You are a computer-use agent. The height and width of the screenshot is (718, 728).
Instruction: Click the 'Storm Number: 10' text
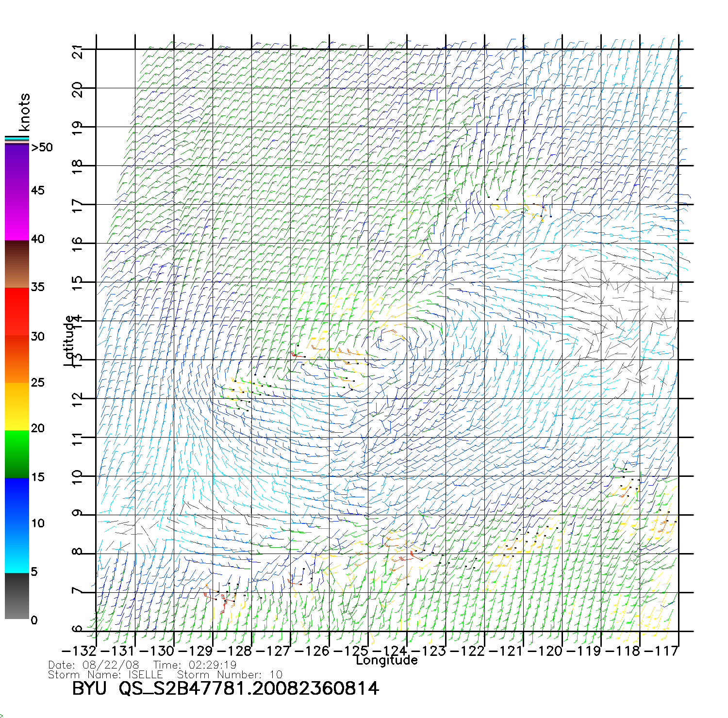229,675
